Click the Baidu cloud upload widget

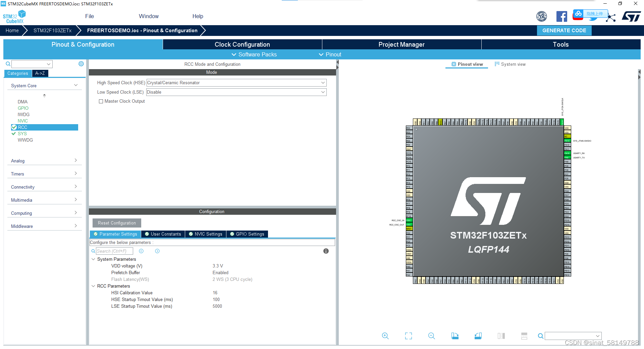590,14
